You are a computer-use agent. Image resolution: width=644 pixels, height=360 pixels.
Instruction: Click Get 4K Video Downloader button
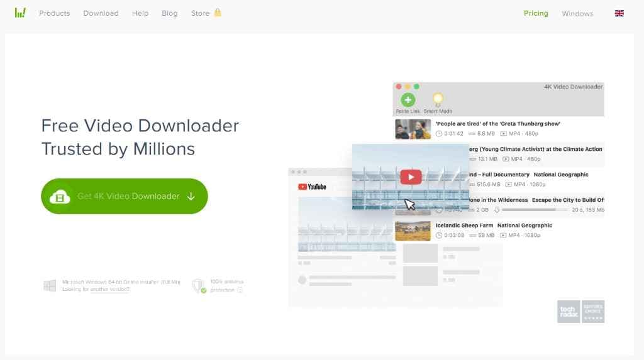[x=125, y=196]
